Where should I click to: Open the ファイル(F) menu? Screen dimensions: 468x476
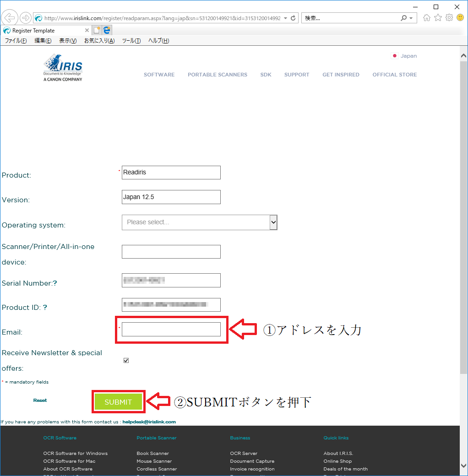(16, 41)
